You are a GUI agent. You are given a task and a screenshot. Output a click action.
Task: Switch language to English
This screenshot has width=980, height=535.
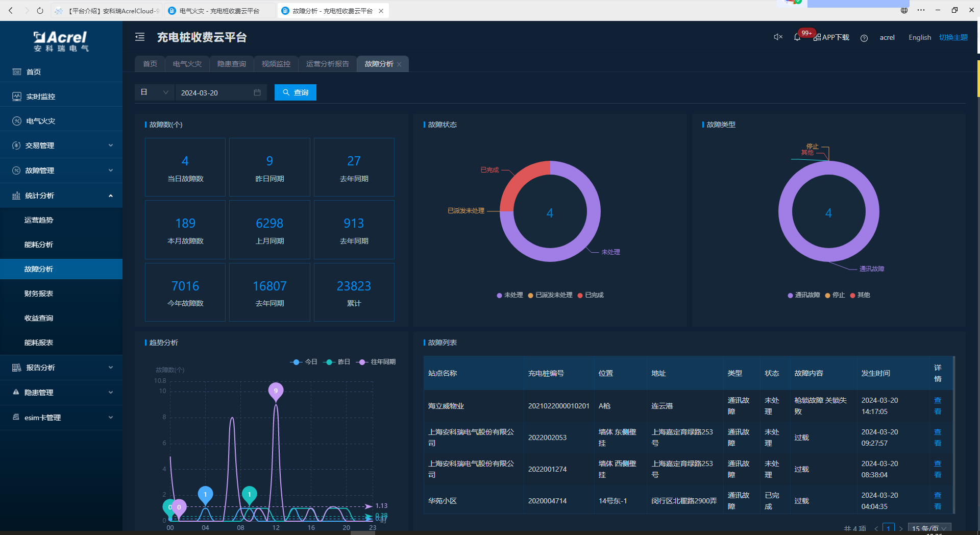click(919, 37)
